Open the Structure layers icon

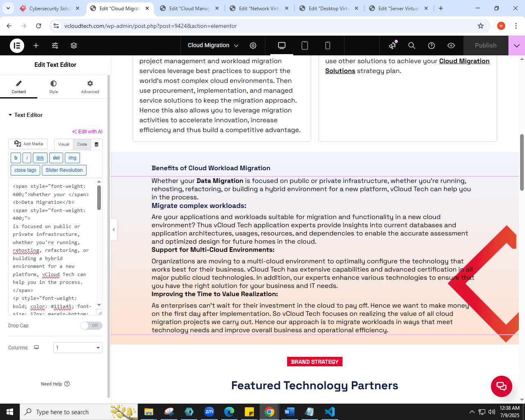point(74,46)
